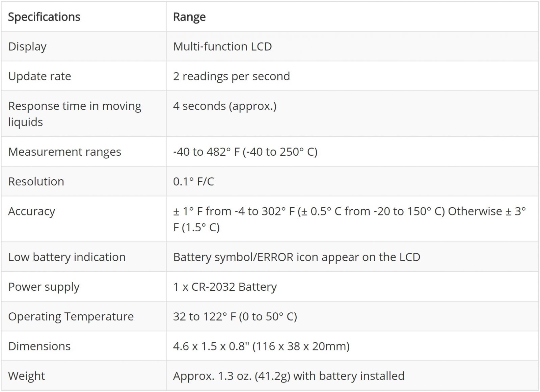Click the 4.6 x 1.5 x 0.8" dimensions value
Image resolution: width=540 pixels, height=392 pixels.
[x=261, y=346]
